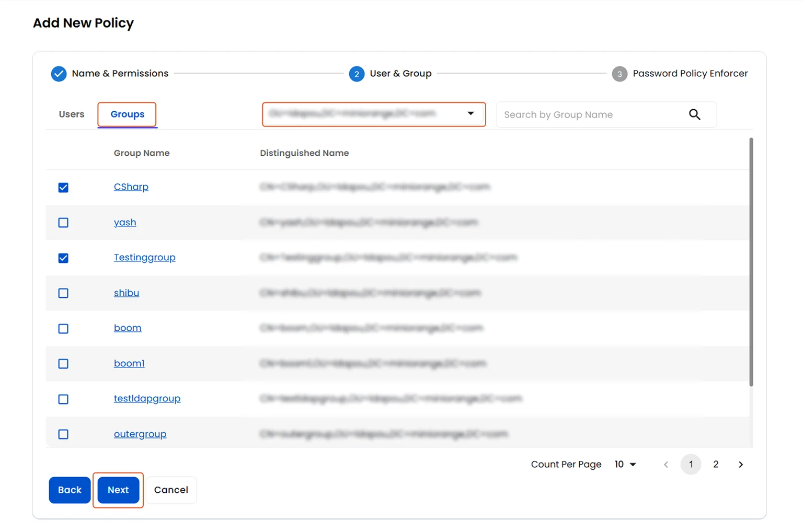Enable the checkbox for the yash group
The height and width of the screenshot is (532, 803).
63,223
